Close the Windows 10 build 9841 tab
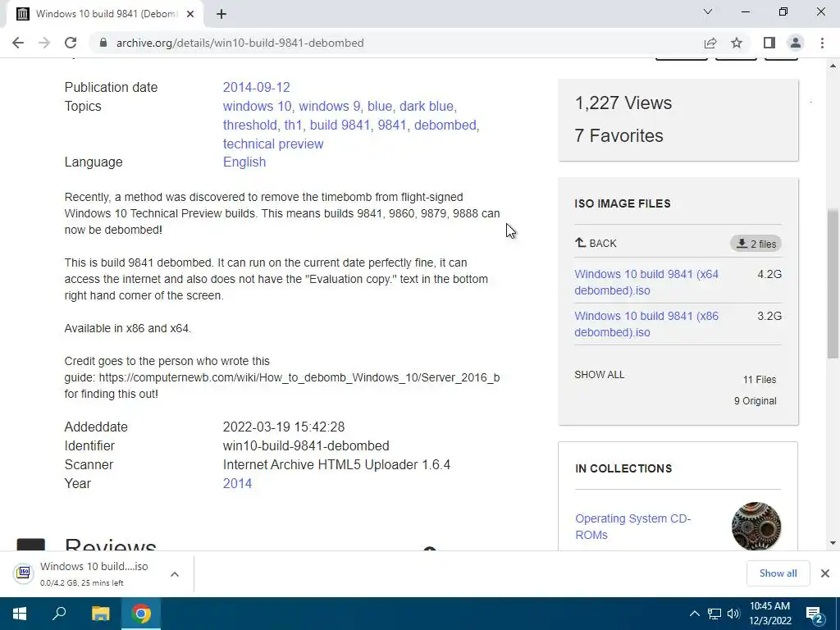 (x=190, y=14)
